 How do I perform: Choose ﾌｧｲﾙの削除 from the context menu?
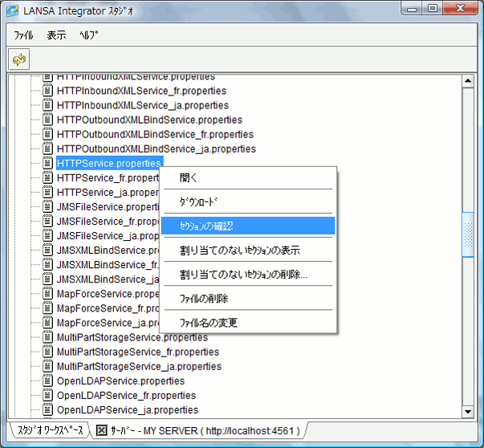click(x=248, y=298)
